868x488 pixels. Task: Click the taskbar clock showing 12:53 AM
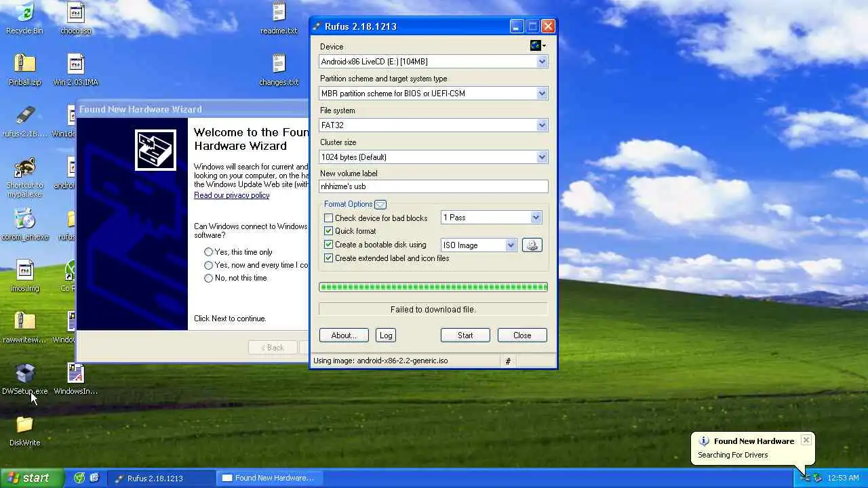pos(844,478)
